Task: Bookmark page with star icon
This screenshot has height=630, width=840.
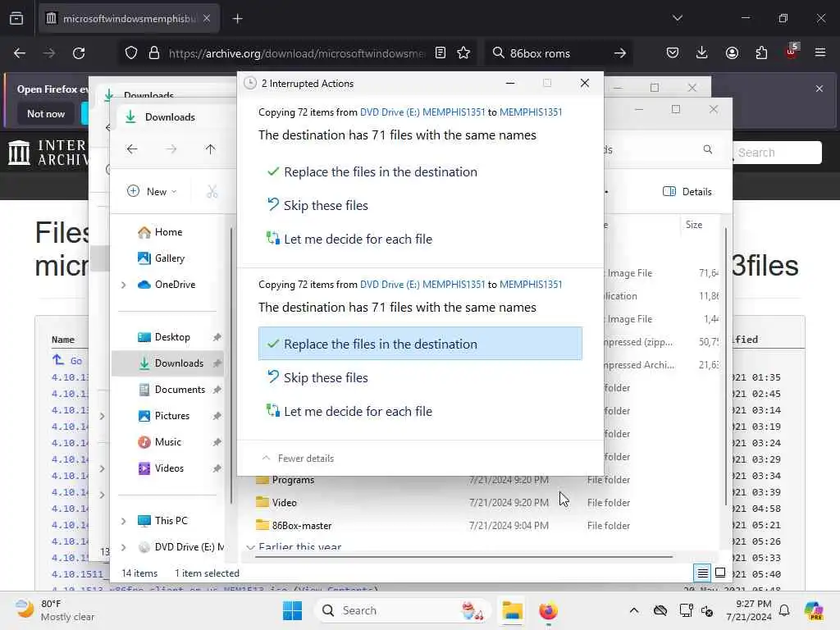Action: click(463, 53)
